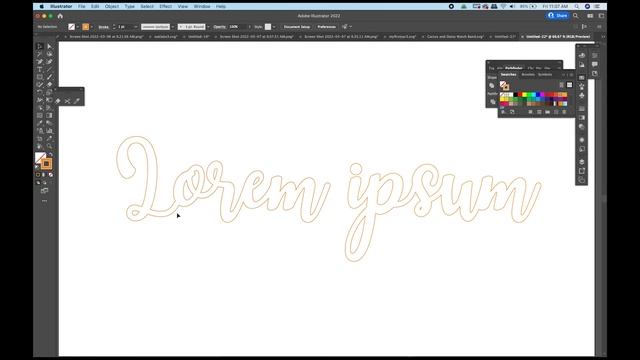This screenshot has height=360, width=640.
Task: Switch to the Pathfinder panel tab
Action: [513, 68]
